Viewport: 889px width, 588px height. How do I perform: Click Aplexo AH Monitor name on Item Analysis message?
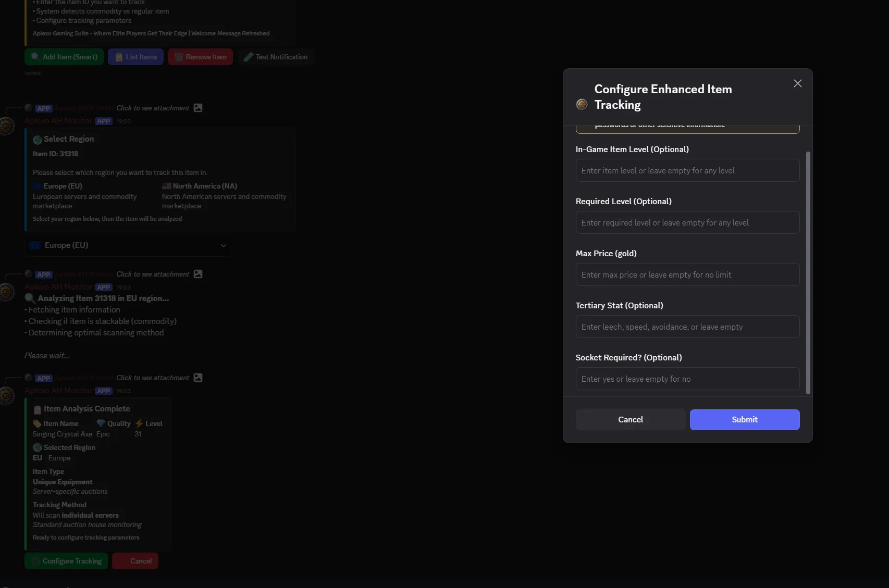(58, 391)
